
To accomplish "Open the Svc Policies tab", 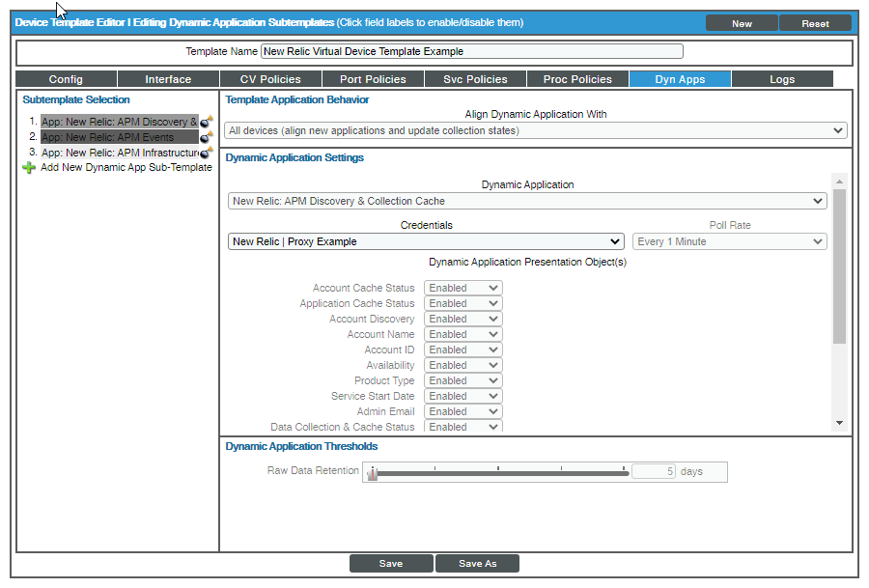I will 475,79.
